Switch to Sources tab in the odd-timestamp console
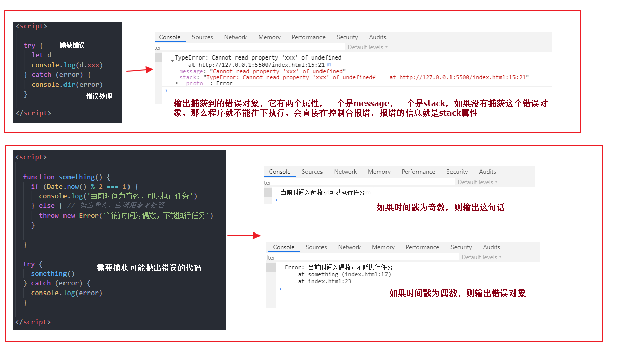644x350 pixels. pyautogui.click(x=312, y=172)
